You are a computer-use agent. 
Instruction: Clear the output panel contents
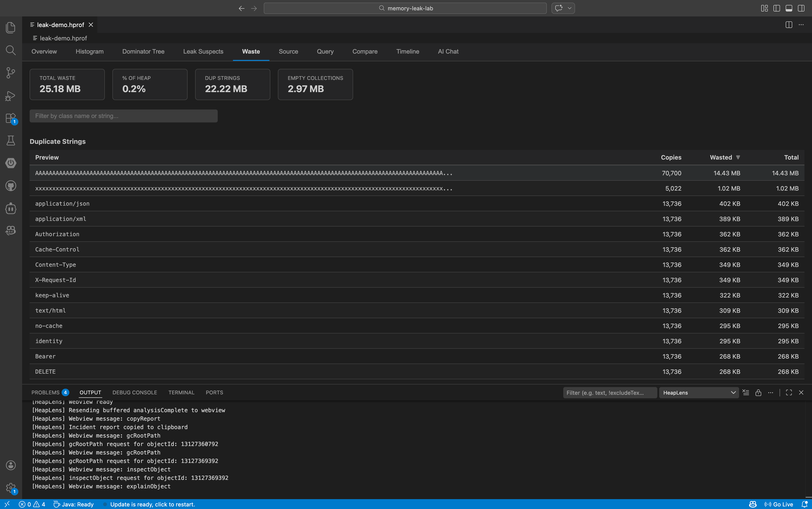[746, 392]
